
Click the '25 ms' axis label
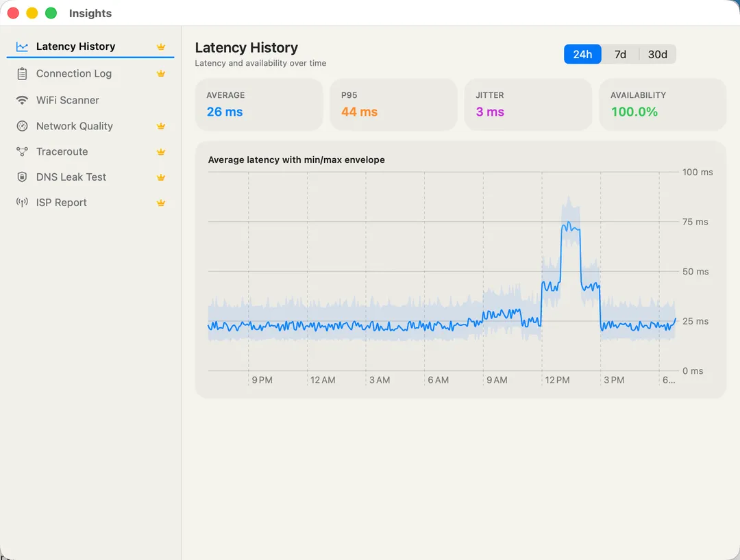[x=695, y=321]
